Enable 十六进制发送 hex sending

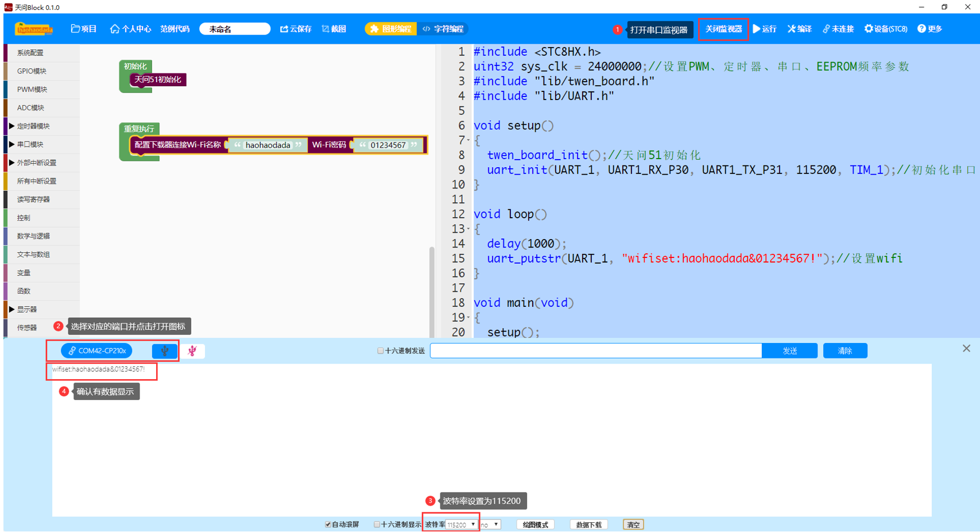pos(380,350)
